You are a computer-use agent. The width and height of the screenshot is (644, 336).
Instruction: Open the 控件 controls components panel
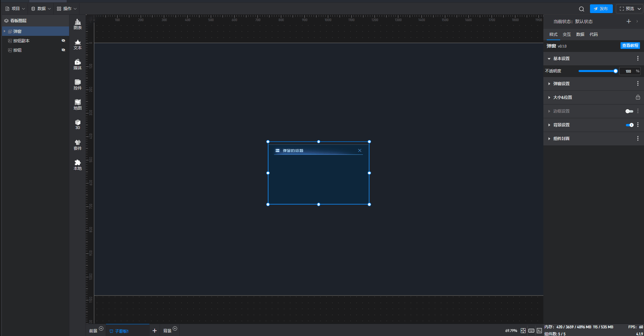pos(77,84)
